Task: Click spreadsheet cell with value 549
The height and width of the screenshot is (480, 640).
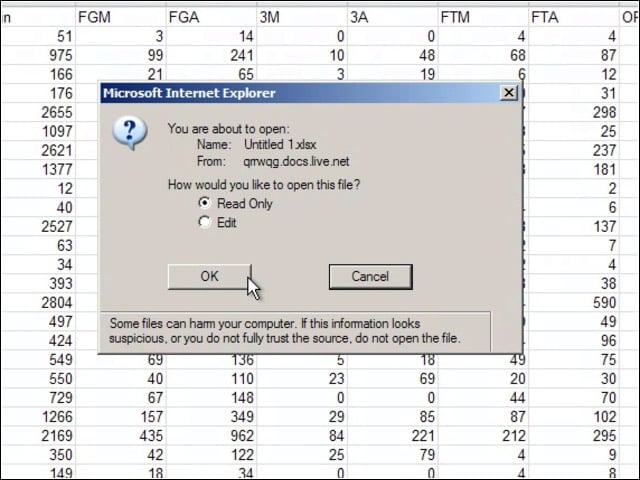Action: coord(38,360)
